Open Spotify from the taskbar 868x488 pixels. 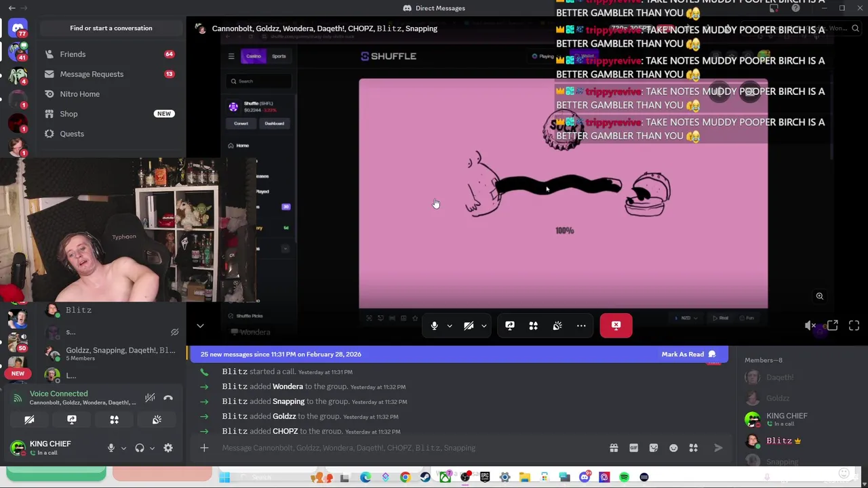tap(625, 478)
